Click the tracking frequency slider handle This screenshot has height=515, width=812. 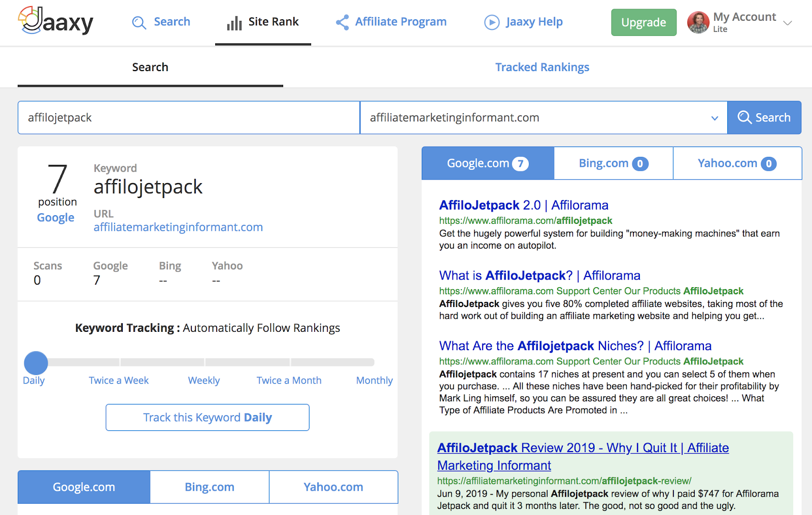pyautogui.click(x=36, y=363)
